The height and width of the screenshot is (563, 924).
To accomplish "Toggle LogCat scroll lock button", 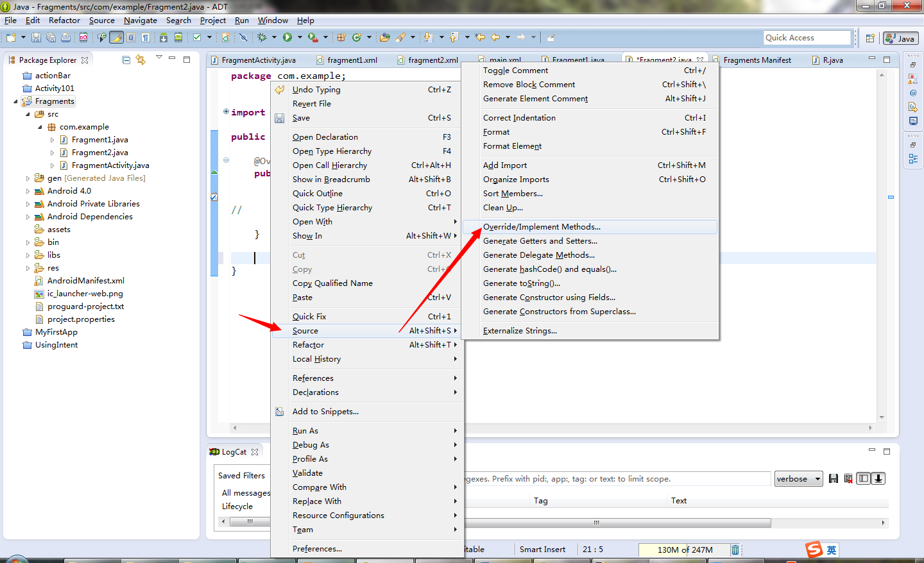I will tap(878, 478).
